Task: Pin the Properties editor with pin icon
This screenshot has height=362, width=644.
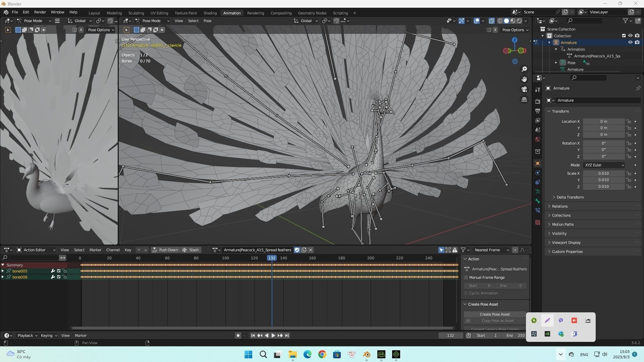Action: (638, 88)
